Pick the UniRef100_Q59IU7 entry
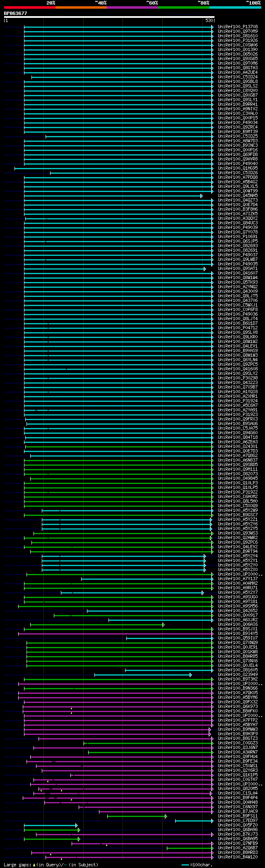This screenshot has height=868, width=265. (238, 638)
